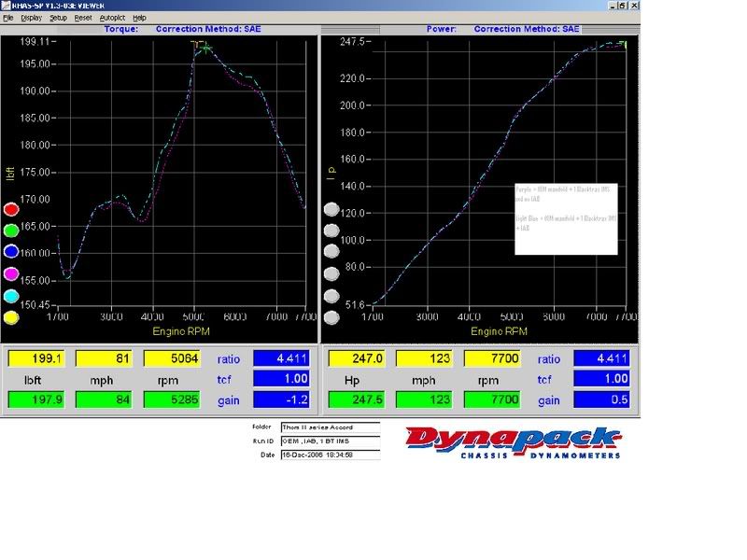Close the viewer window
Viewport: 747px width, 560px height.
coord(634,6)
